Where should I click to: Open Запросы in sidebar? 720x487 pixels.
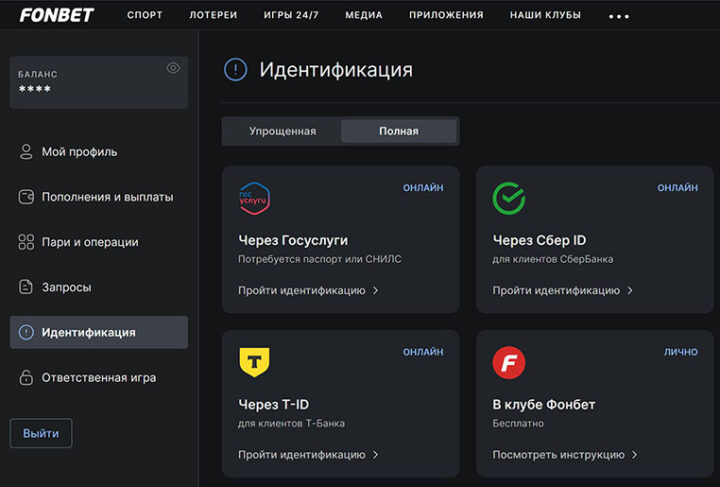point(99,287)
